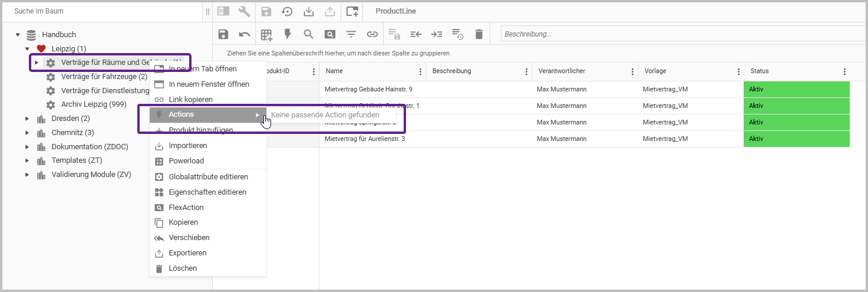
Task: Select Powerload from context menu
Action: 186,161
